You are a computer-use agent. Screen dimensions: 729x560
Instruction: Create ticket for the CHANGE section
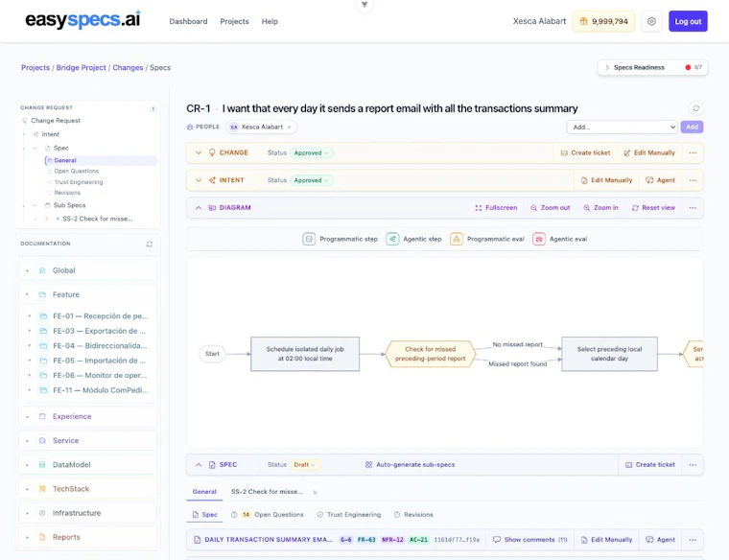pyautogui.click(x=586, y=152)
